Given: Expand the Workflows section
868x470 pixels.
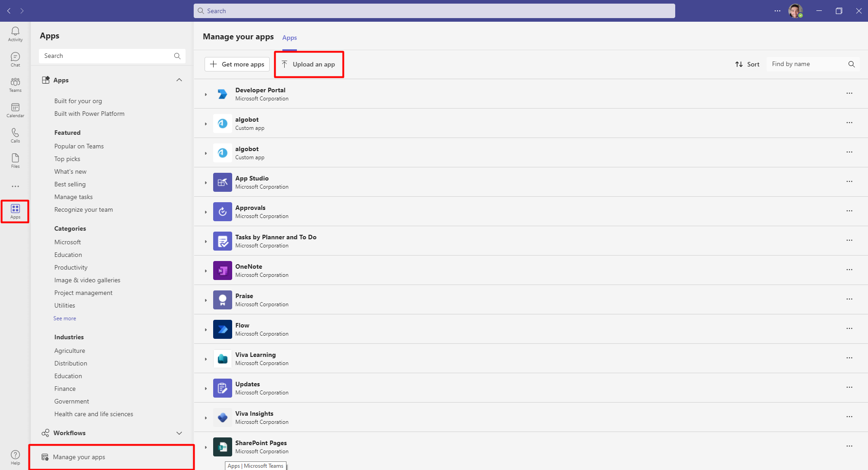Looking at the screenshot, I should tap(179, 433).
